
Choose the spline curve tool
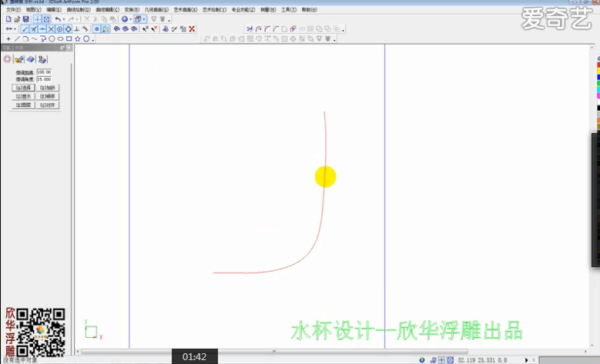coord(35,38)
